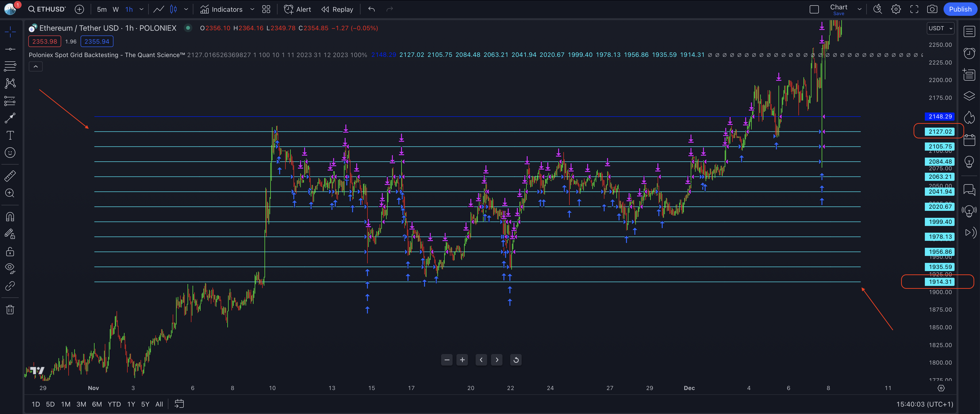
Task: Expand the timeframe interval dropdown
Action: (x=142, y=9)
